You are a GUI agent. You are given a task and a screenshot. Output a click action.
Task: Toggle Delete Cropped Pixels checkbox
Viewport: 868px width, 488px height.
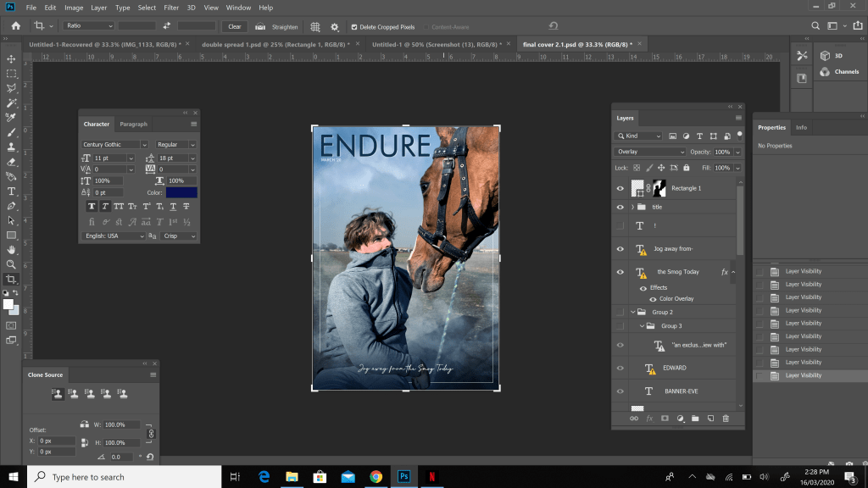[x=354, y=26]
